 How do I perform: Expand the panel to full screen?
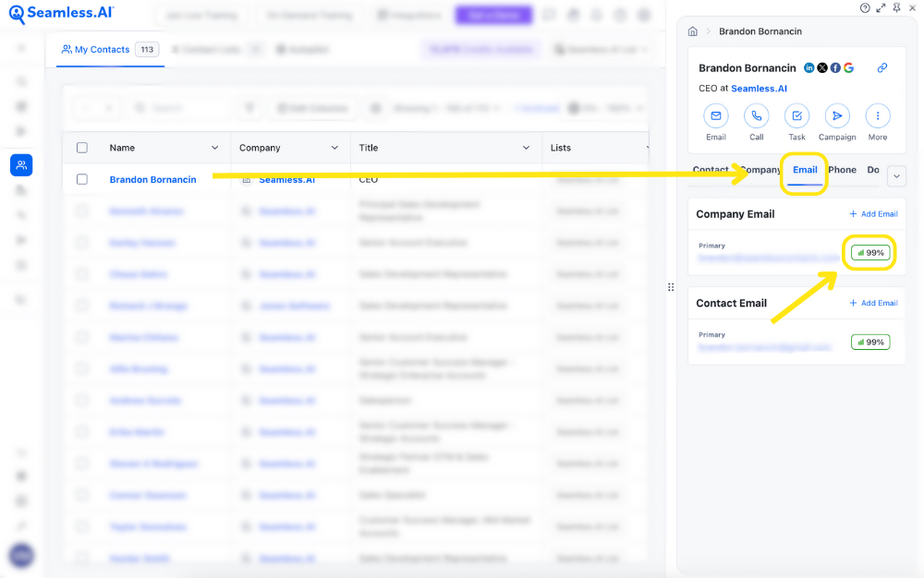[x=881, y=7]
